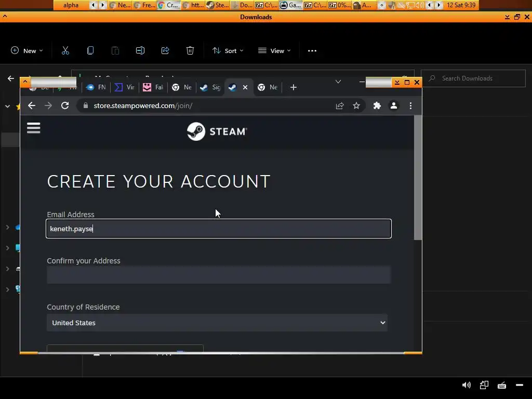Switch to the last Ne Chrome tab
This screenshot has width=532, height=399.
point(268,87)
